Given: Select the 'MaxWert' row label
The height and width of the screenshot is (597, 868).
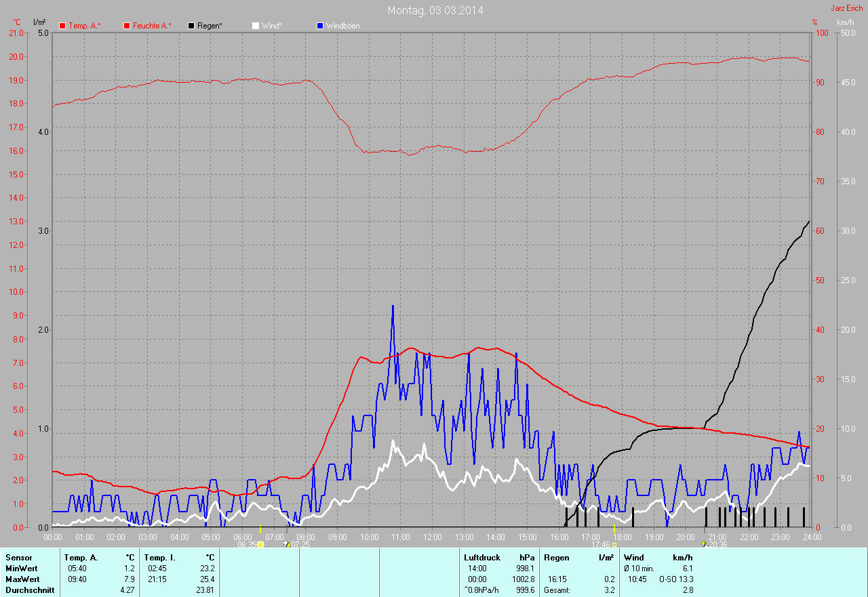Looking at the screenshot, I should (23, 579).
